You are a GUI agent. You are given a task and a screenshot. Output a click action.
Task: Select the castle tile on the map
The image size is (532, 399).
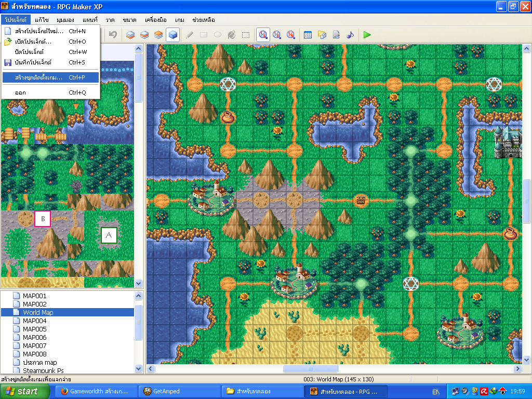pyautogui.click(x=508, y=142)
